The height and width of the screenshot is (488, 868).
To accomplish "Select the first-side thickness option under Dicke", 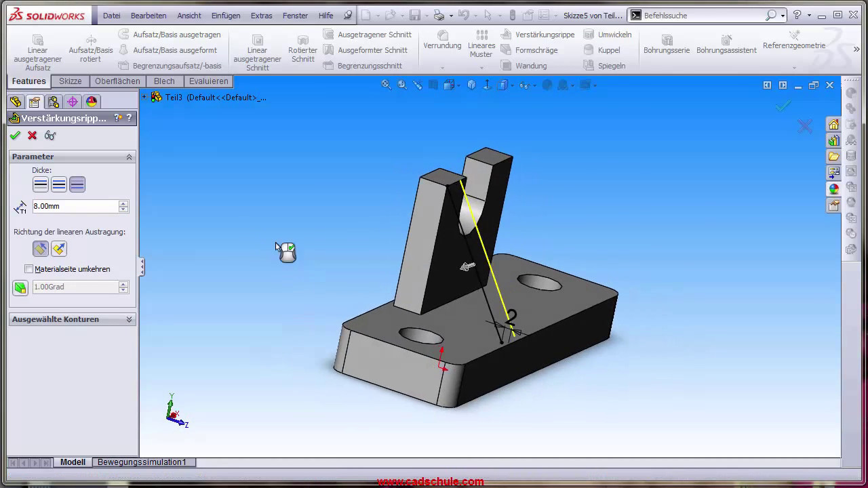I will 41,184.
